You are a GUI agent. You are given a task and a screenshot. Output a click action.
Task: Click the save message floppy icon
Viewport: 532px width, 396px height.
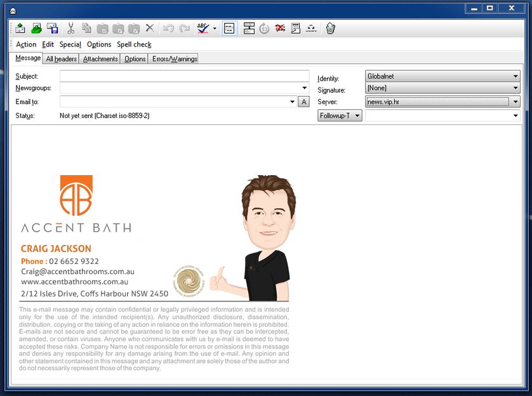[x=53, y=29]
